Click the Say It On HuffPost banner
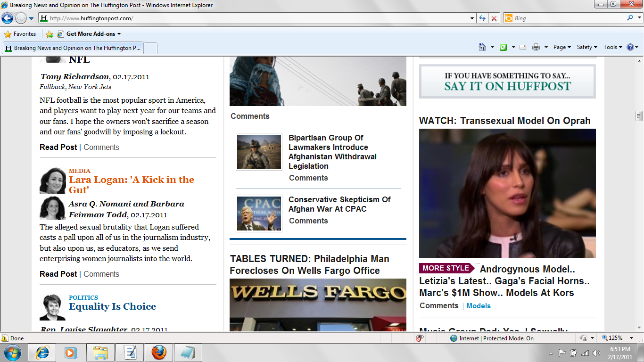 coord(507,82)
